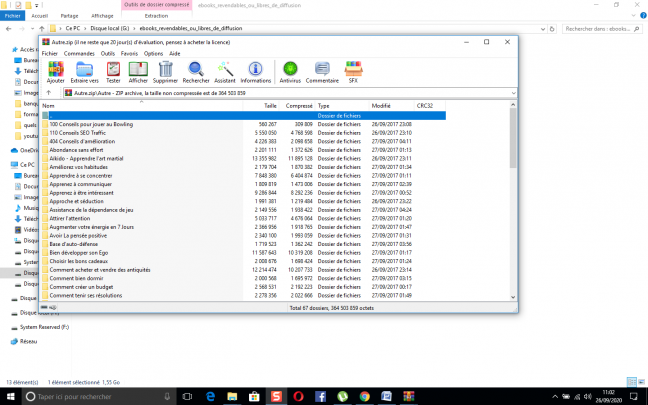Open Chrome from the Windows taskbar
Image resolution: width=648 pixels, height=405 pixels.
click(x=364, y=397)
